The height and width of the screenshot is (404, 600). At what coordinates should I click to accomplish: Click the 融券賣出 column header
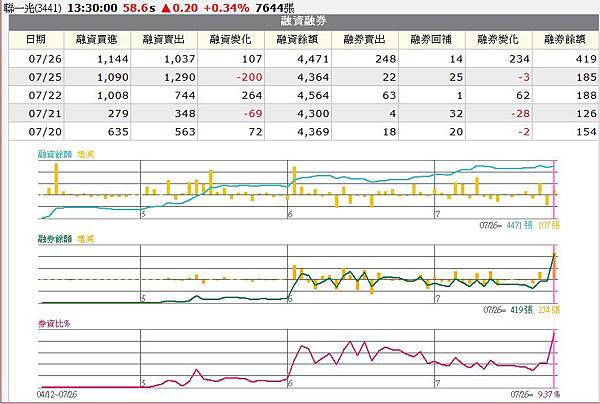[x=365, y=40]
